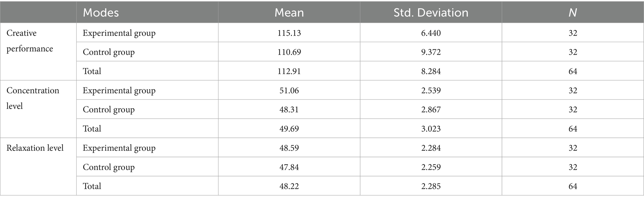The image size is (644, 201).
Task: Click the relaxation control mean 47.84
Action: click(289, 167)
